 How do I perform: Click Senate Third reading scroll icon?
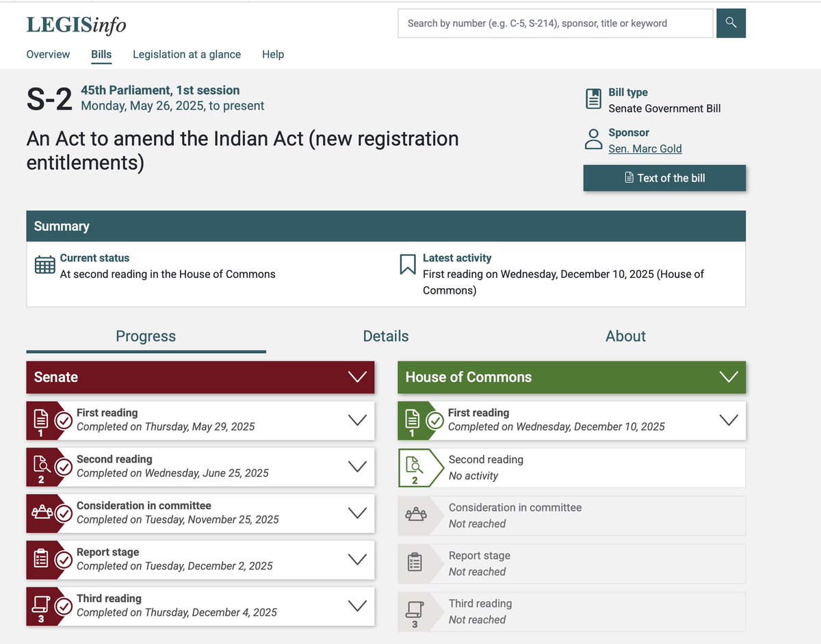coord(40,606)
